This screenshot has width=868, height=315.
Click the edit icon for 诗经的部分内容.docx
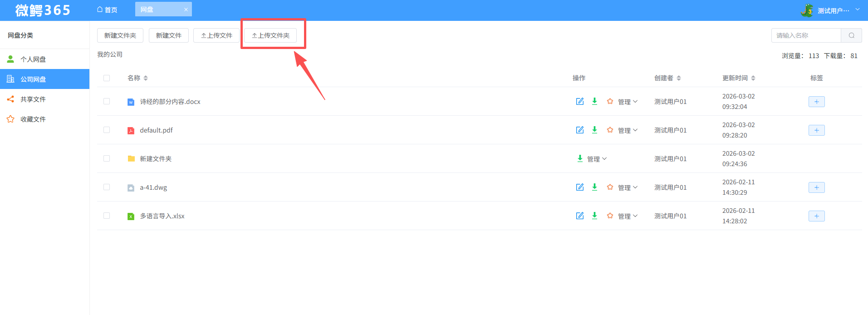point(580,101)
